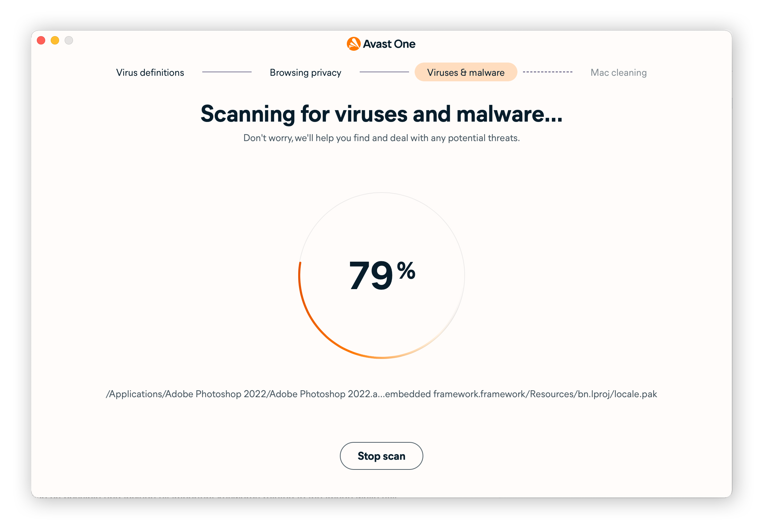
Task: Click the yellow minimize button
Action: 55,41
